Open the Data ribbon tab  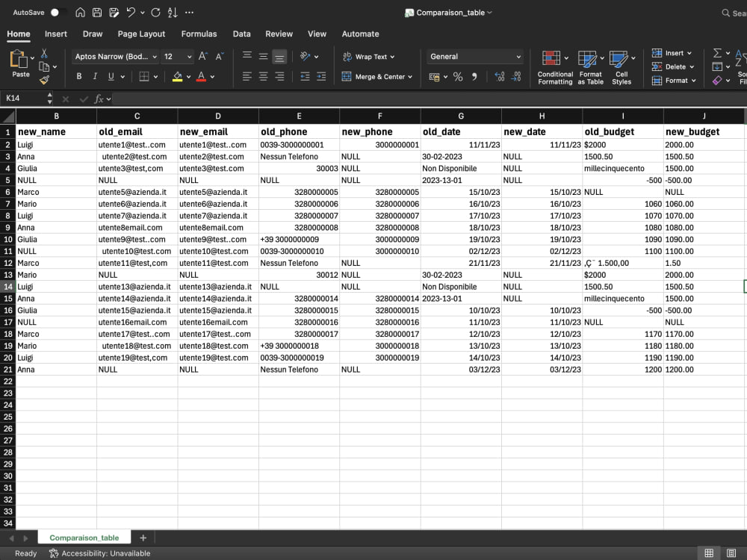(241, 34)
